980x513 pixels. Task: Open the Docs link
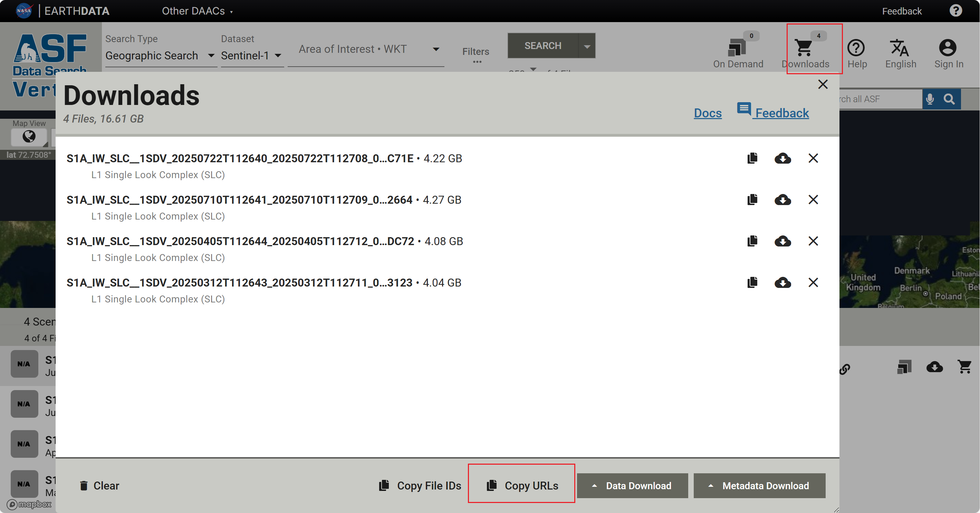(x=707, y=113)
